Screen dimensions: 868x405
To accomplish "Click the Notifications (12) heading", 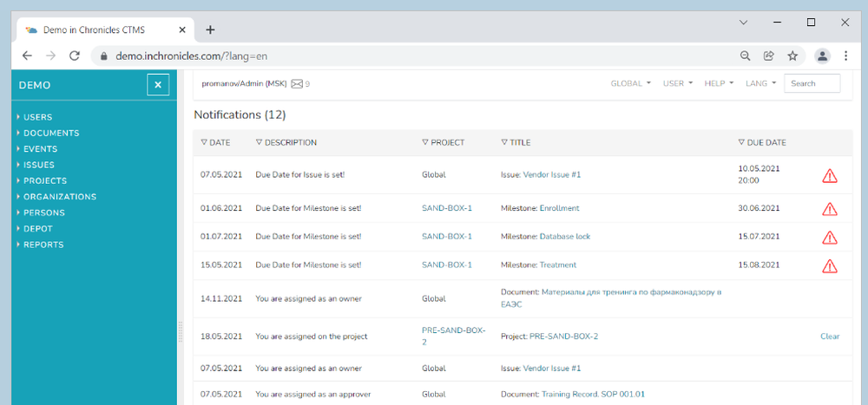I will [x=240, y=115].
